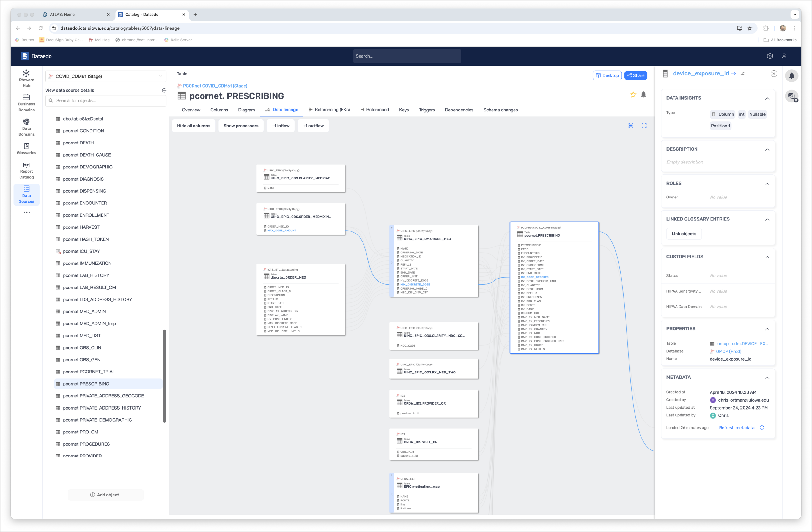The height and width of the screenshot is (532, 812).
Task: Open COVID_CDM61 (Stage) data source dropdown
Action: click(106, 76)
